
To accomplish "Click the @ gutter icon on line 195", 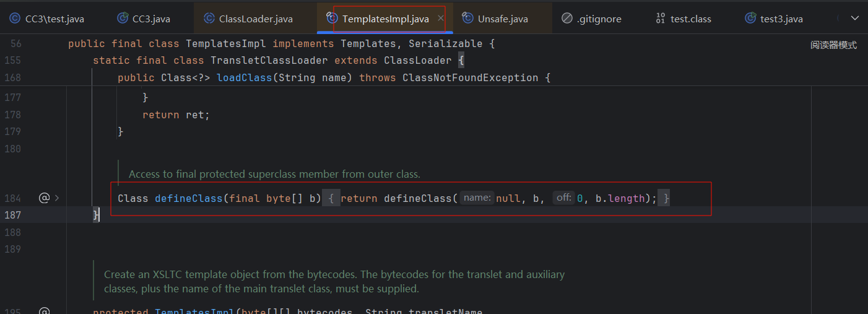I will pos(44,311).
